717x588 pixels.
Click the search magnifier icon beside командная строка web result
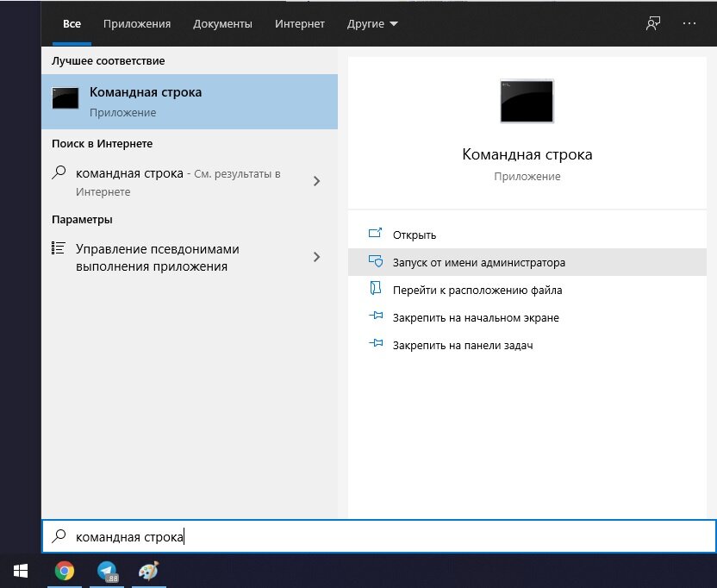coord(59,172)
